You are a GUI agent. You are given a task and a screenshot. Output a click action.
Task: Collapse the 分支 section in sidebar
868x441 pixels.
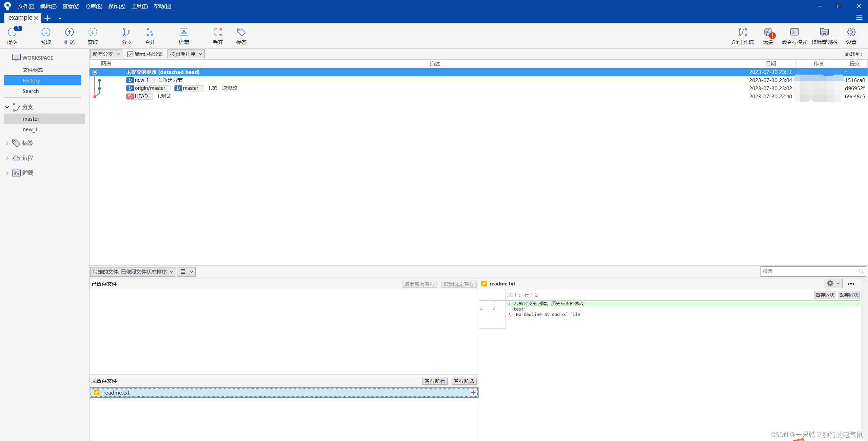point(7,107)
